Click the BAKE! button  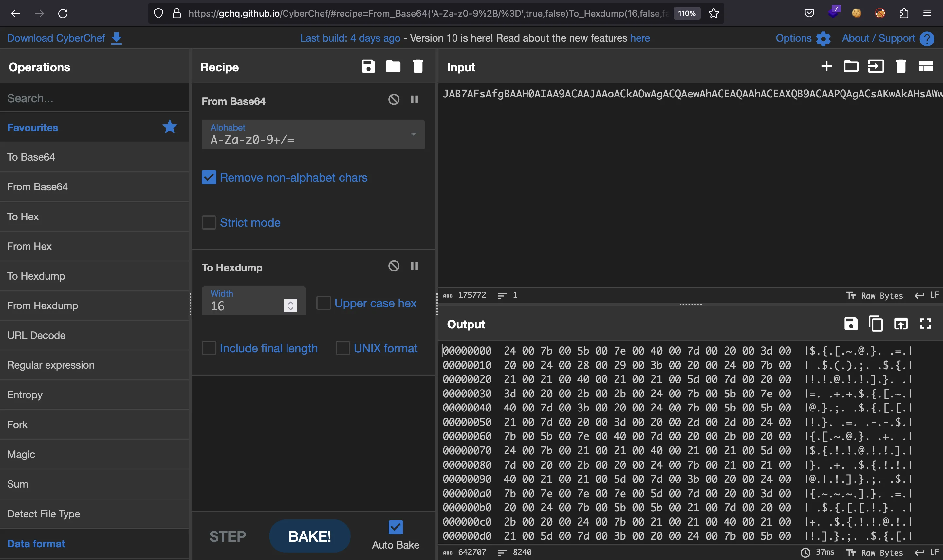tap(309, 535)
